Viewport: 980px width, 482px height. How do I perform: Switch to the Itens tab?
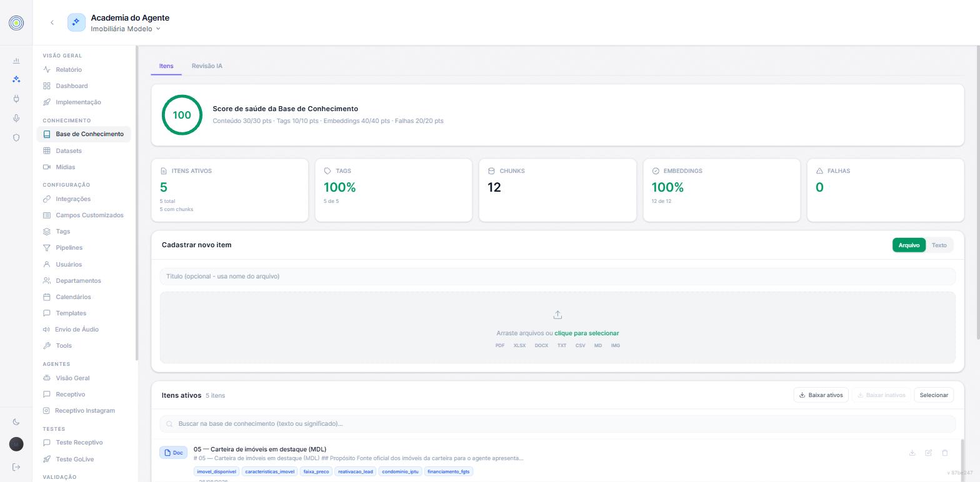[x=166, y=66]
